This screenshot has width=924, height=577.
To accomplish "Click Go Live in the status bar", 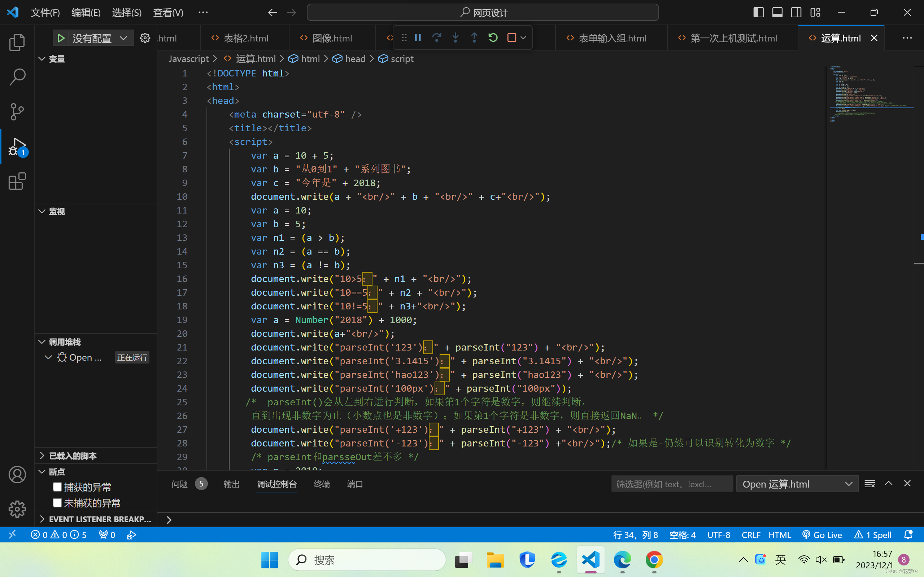I will pos(822,535).
